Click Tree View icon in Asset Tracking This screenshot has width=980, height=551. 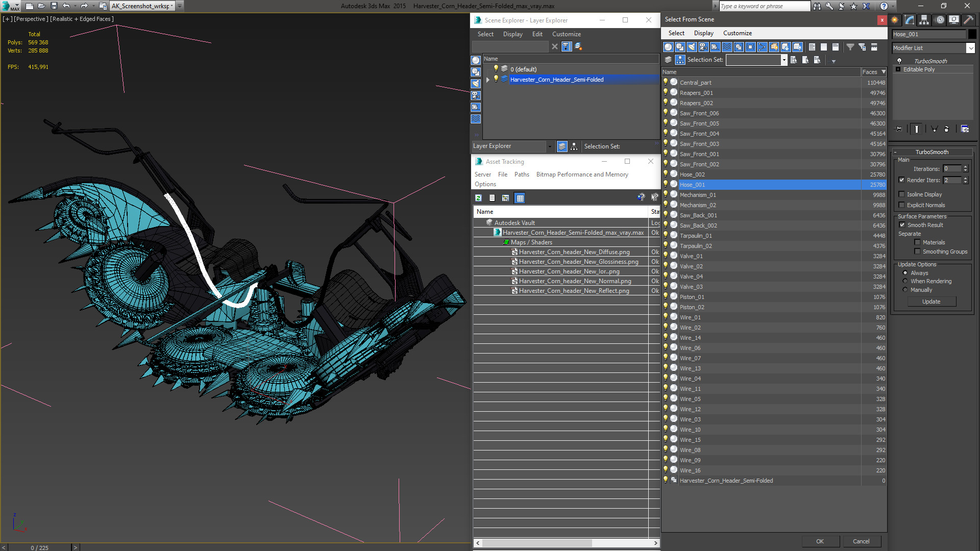click(505, 198)
